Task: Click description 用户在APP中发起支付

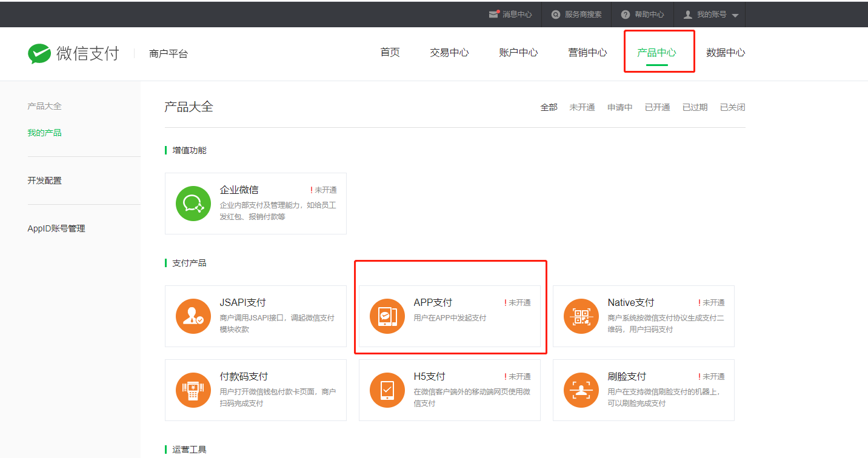Action: [x=450, y=317]
